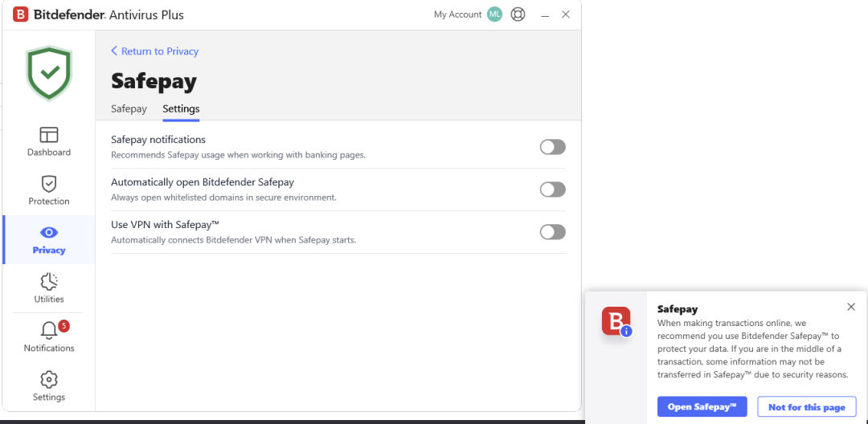Enable Safepay notifications toggle

coord(552,147)
